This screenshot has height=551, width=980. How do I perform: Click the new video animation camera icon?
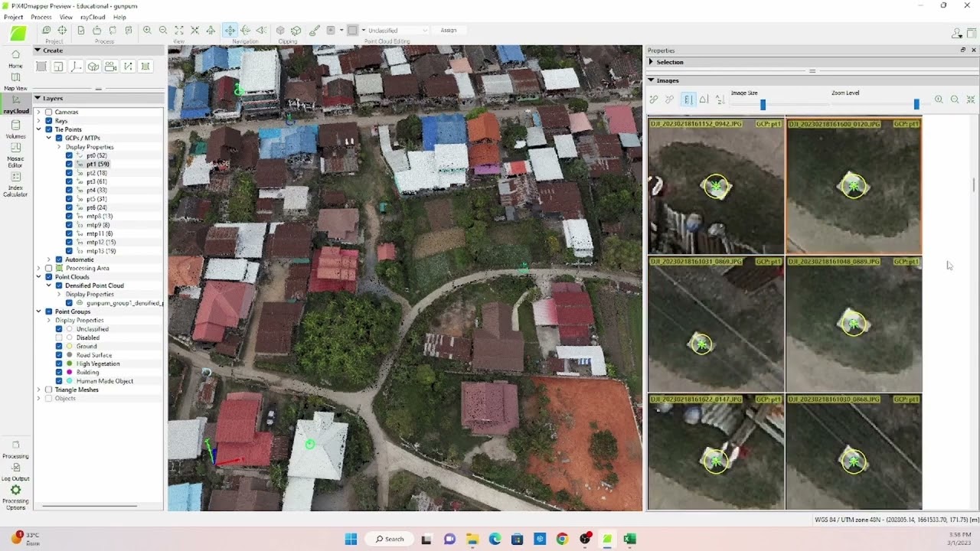click(110, 67)
